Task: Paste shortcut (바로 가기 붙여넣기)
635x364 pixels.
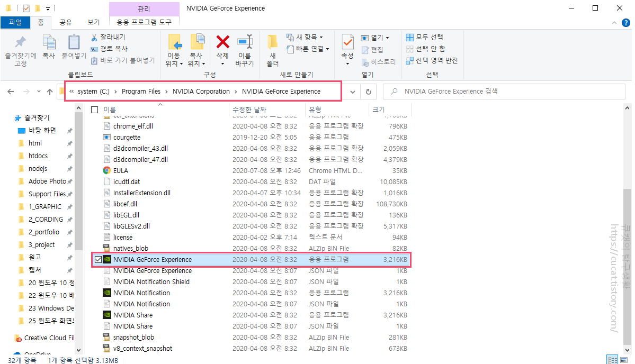Action: click(123, 60)
